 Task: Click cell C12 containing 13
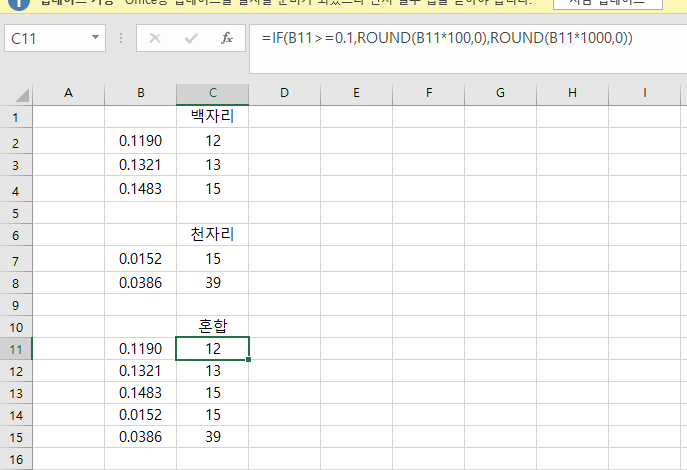point(212,371)
